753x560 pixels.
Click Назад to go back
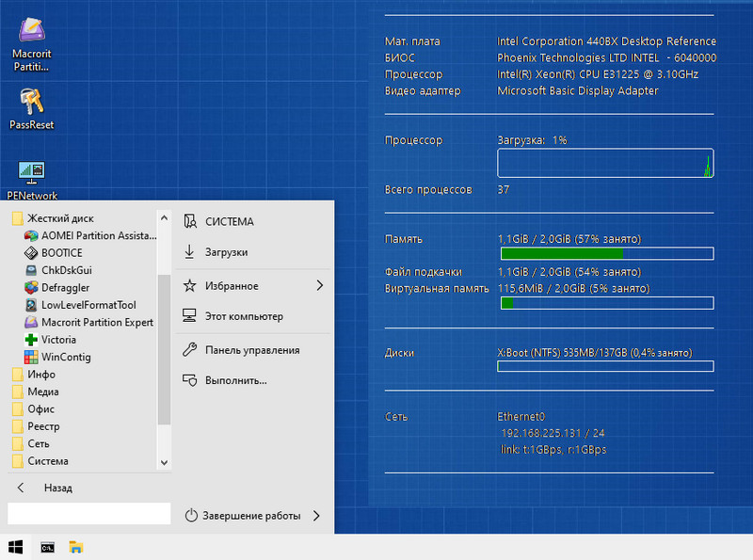58,488
